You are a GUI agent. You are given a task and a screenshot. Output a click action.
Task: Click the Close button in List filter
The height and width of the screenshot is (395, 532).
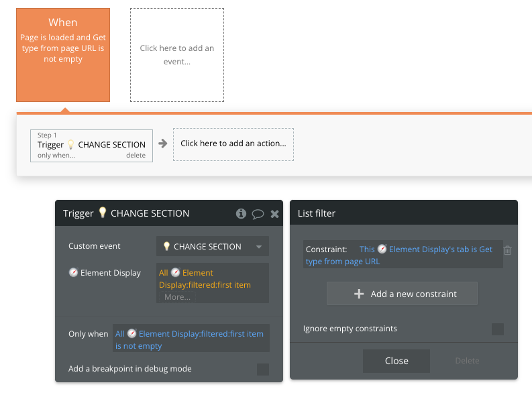click(x=396, y=361)
